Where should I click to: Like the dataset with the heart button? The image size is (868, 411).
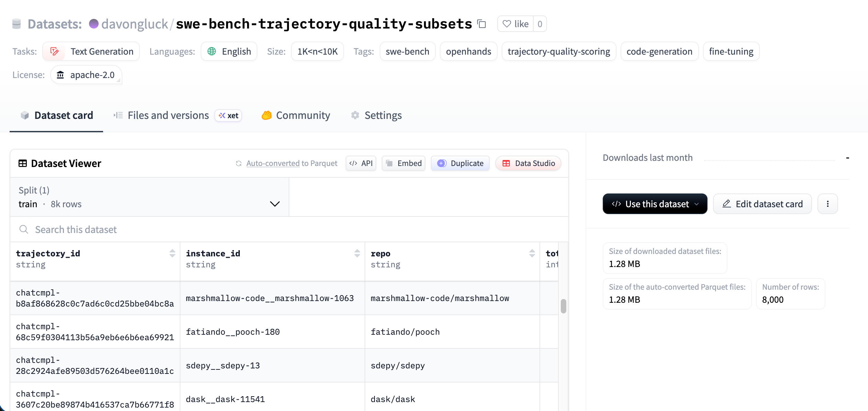click(x=515, y=24)
